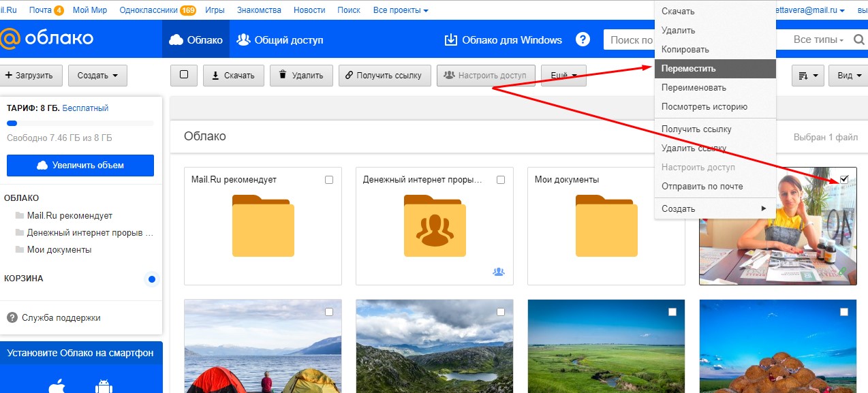Screen dimensions: 868x393
Task: Click the sort order icon button
Action: pyautogui.click(x=808, y=76)
